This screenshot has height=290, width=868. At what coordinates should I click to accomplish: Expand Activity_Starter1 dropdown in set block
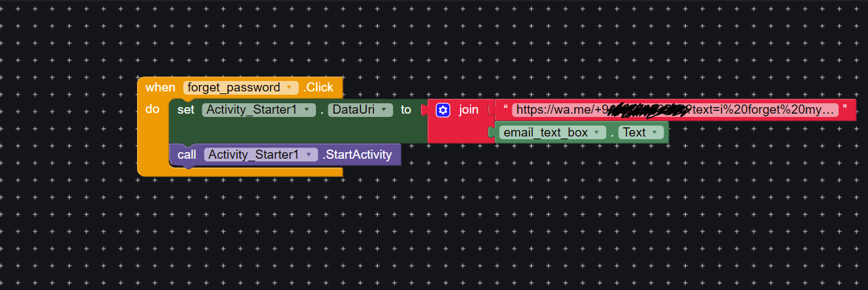[258, 110]
